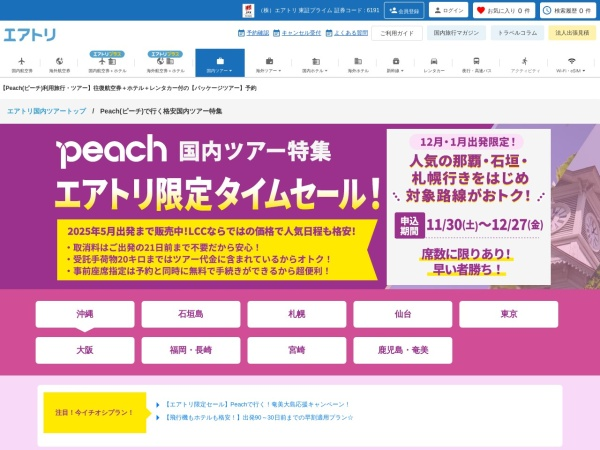The image size is (600, 450).
Task: Select the 東京 destination tab
Action: point(509,314)
